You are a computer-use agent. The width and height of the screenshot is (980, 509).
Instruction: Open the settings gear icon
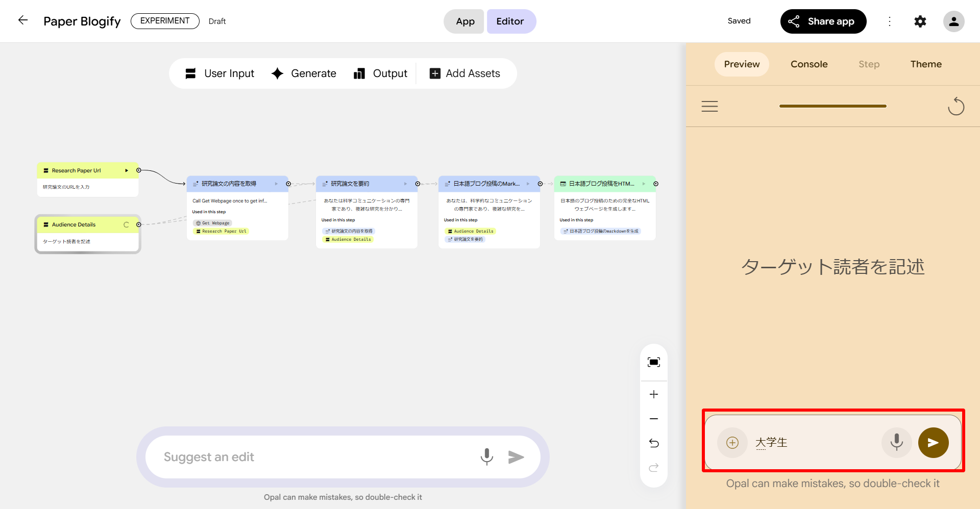(x=920, y=21)
